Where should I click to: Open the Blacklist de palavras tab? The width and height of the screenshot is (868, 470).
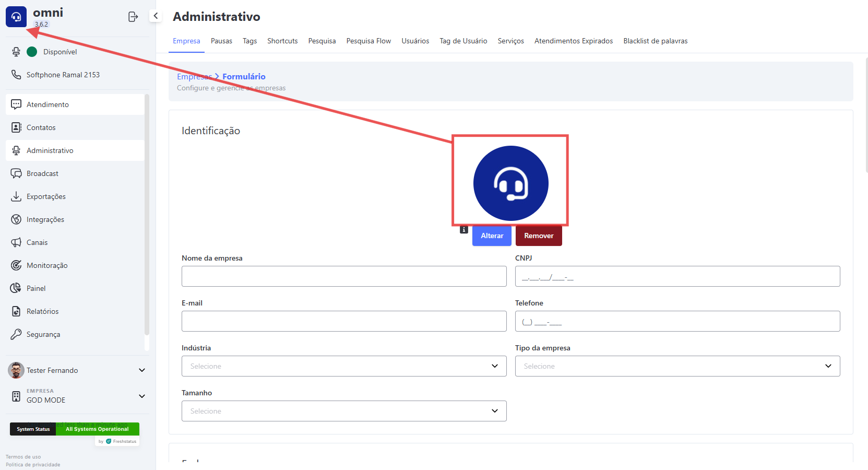(655, 41)
